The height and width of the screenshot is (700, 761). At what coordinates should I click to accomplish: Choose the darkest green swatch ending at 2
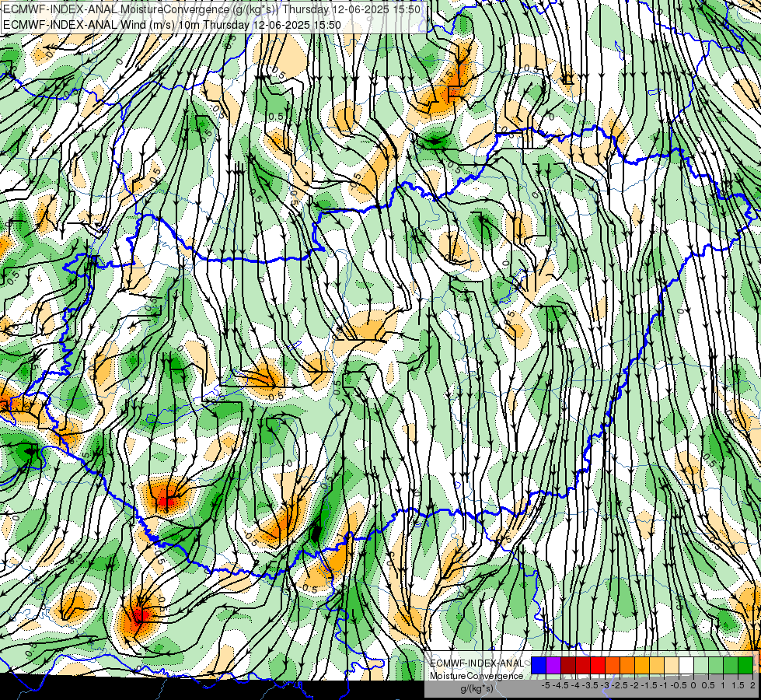click(745, 665)
